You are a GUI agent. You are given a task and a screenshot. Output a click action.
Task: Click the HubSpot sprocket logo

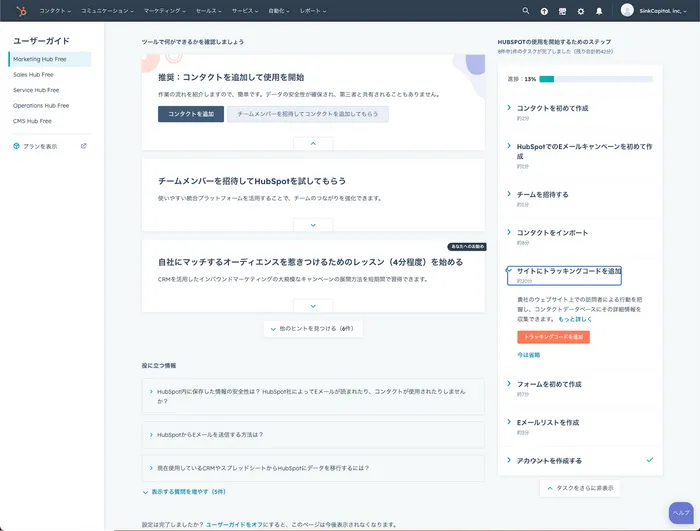pyautogui.click(x=21, y=11)
